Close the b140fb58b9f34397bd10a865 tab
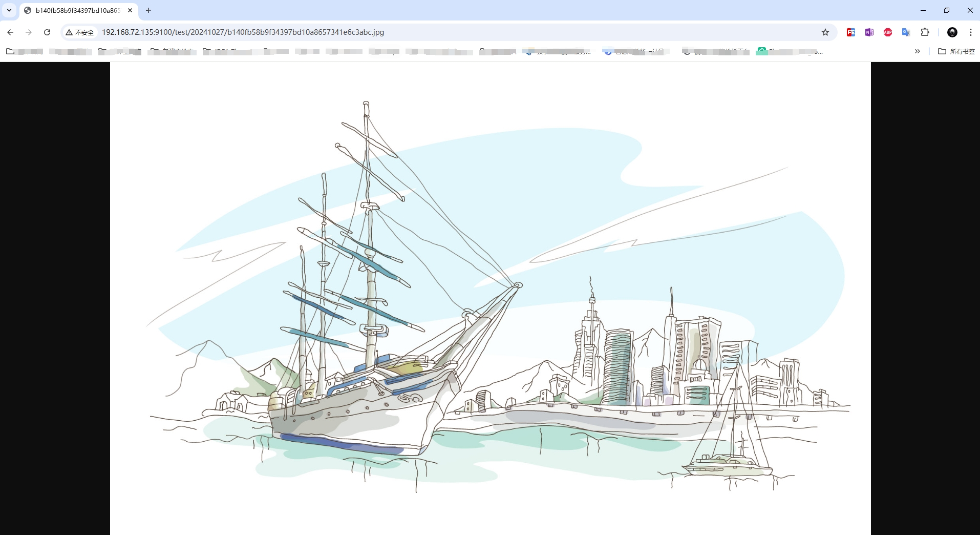This screenshot has width=980, height=535. click(130, 10)
